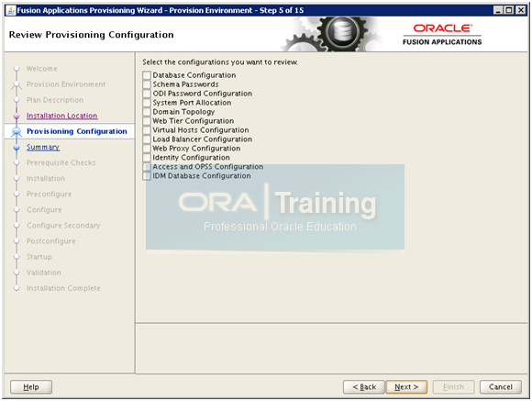This screenshot has height=401, width=532.
Task: Click the Configure step bullet icon
Action: point(17,210)
